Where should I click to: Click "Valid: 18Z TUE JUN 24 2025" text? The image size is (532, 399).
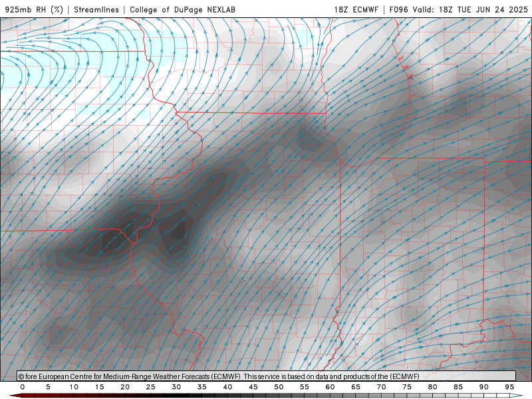(x=470, y=9)
